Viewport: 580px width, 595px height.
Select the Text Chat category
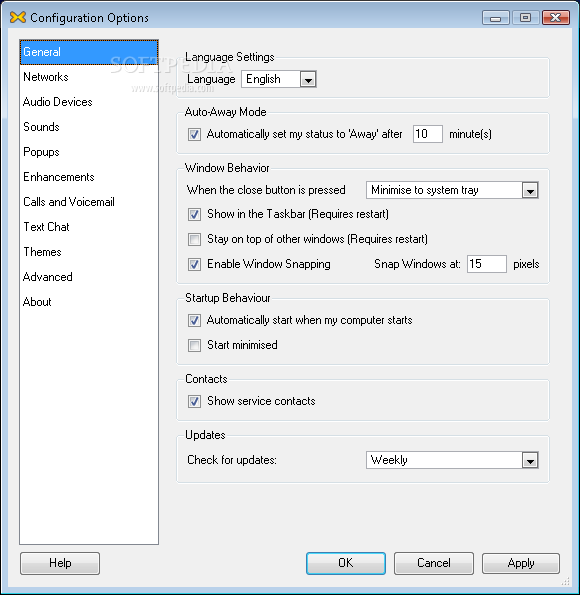(89, 227)
